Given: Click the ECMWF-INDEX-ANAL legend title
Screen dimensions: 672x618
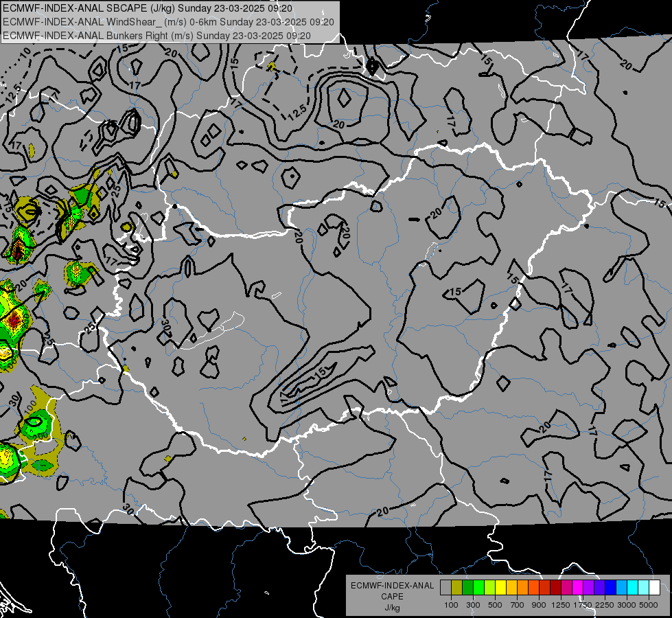Looking at the screenshot, I should (x=392, y=586).
